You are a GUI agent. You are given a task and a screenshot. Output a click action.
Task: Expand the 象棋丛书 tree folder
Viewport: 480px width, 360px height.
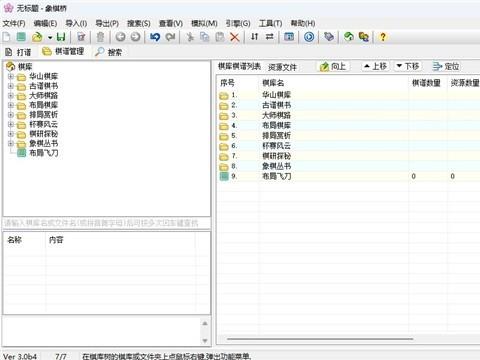11,144
